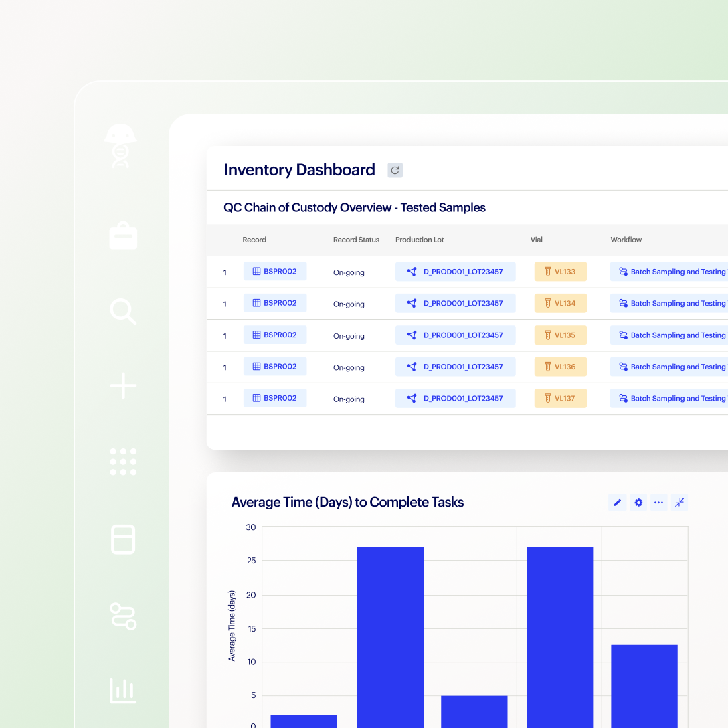Screen dimensions: 728x728
Task: Click the plus icon to create a new item
Action: pyautogui.click(x=122, y=386)
